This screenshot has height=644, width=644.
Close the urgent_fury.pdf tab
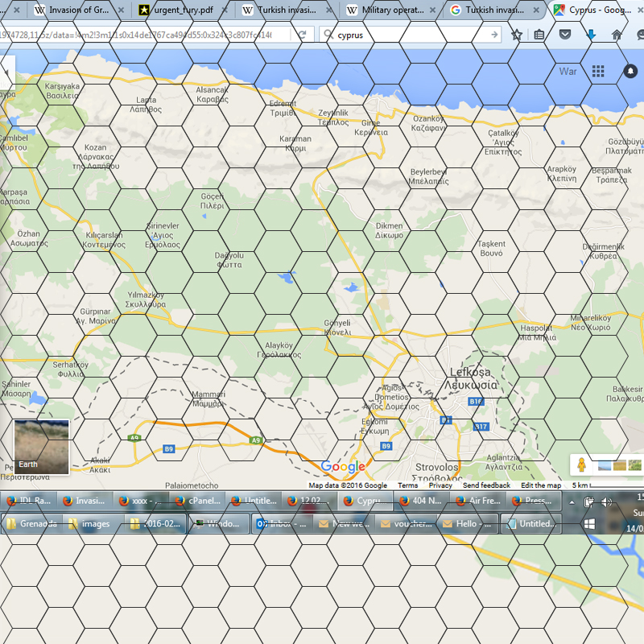(225, 10)
